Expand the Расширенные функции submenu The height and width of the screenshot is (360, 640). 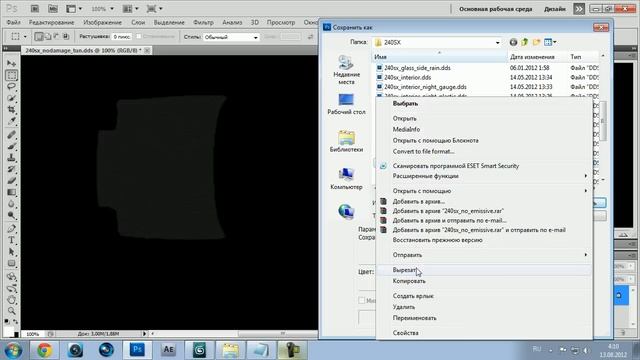[x=484, y=176]
